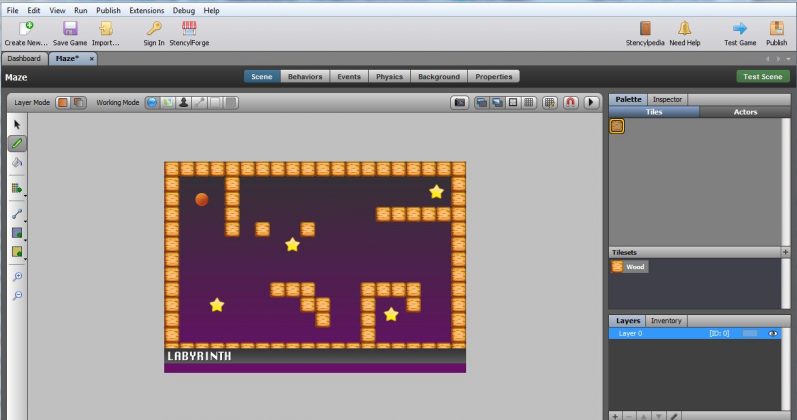Show the Actors palette
This screenshot has width=797, height=420.
coord(745,112)
